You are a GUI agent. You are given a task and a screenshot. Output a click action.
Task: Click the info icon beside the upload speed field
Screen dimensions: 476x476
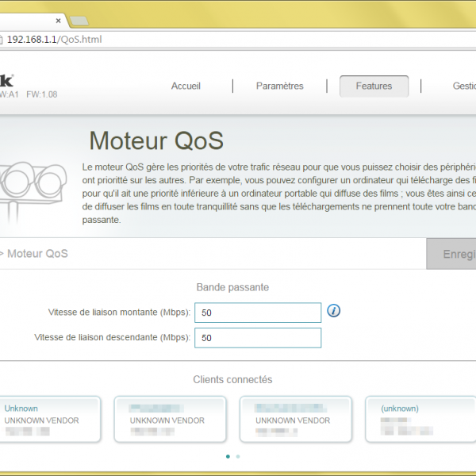(x=334, y=310)
